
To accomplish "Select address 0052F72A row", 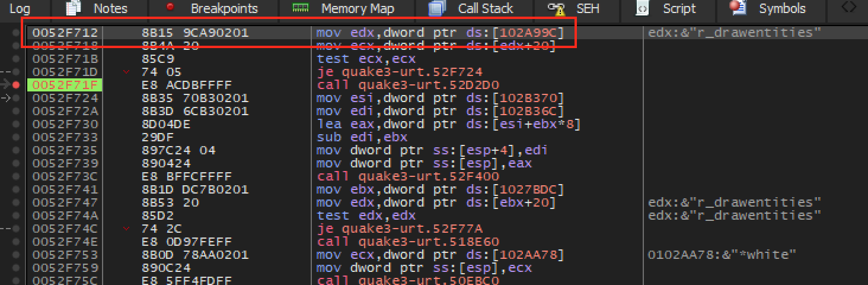I will (65, 111).
